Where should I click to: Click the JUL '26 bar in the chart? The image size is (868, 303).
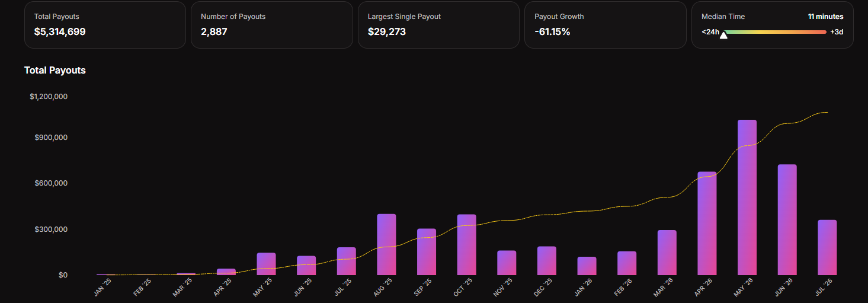coord(827,248)
